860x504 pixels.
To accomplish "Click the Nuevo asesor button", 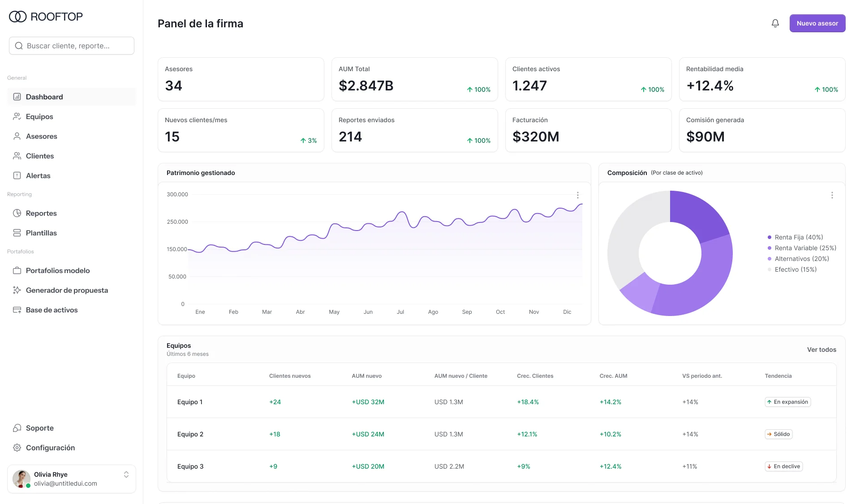I will point(817,23).
